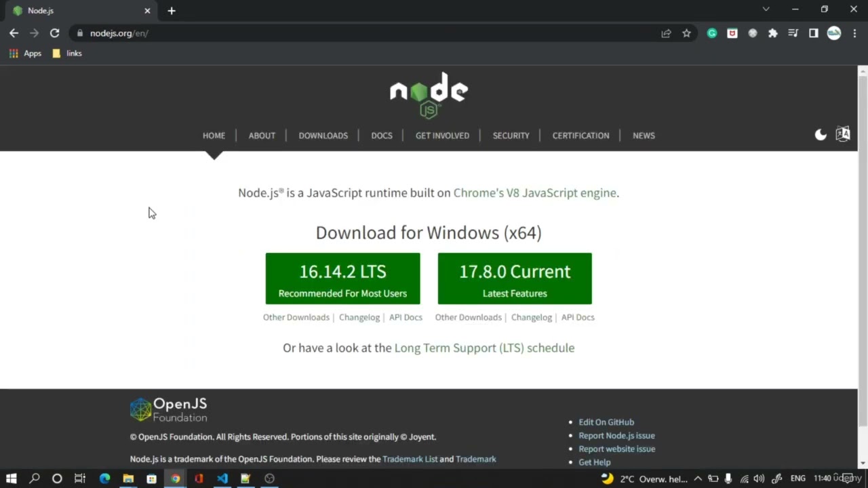Click the Node.js logo
This screenshot has width=868, height=488.
click(429, 96)
